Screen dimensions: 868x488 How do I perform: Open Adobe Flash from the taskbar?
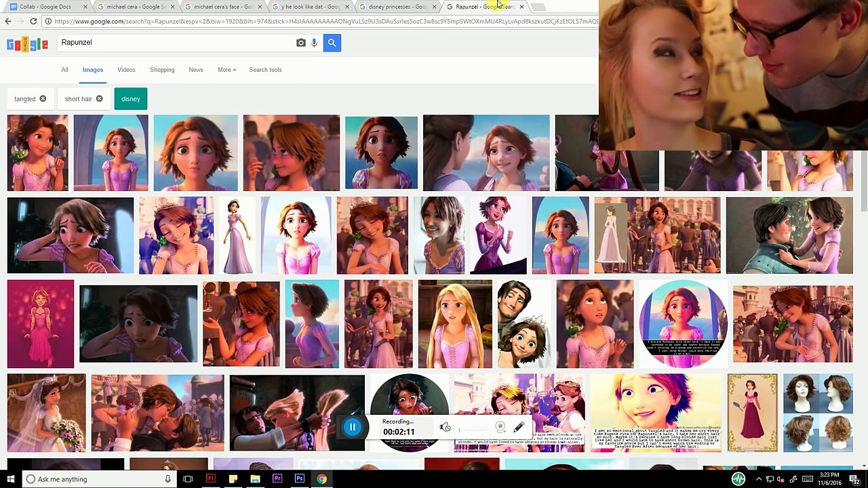(x=211, y=479)
